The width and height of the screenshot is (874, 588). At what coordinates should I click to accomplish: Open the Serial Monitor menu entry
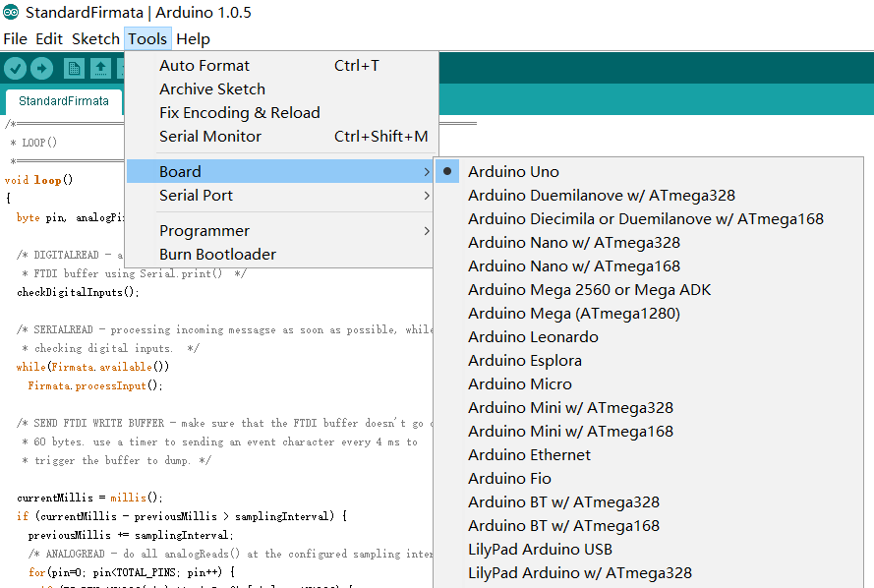208,137
